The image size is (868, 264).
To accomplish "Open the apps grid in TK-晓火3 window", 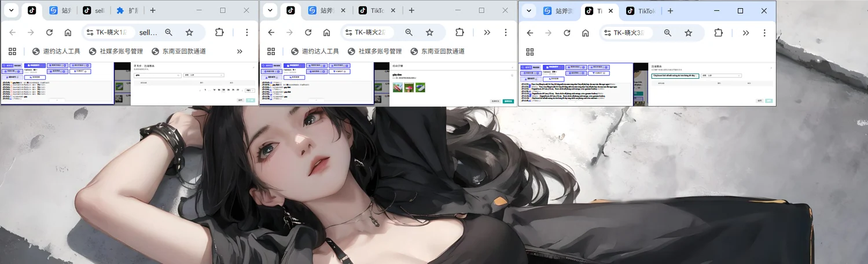I will 530,51.
